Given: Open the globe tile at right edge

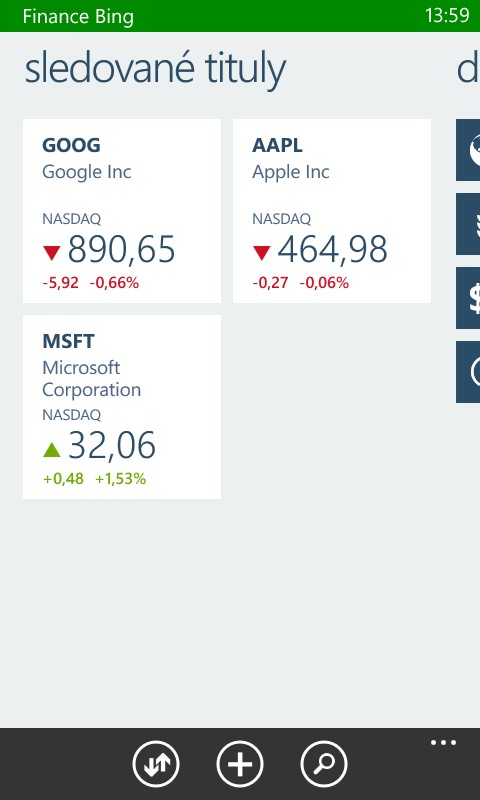Looking at the screenshot, I should 468,150.
